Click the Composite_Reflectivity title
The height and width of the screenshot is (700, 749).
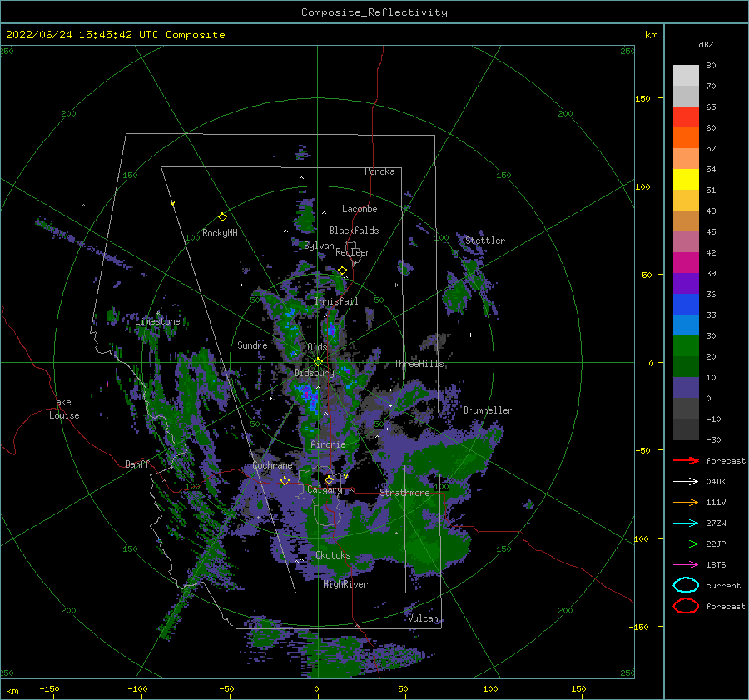(374, 12)
